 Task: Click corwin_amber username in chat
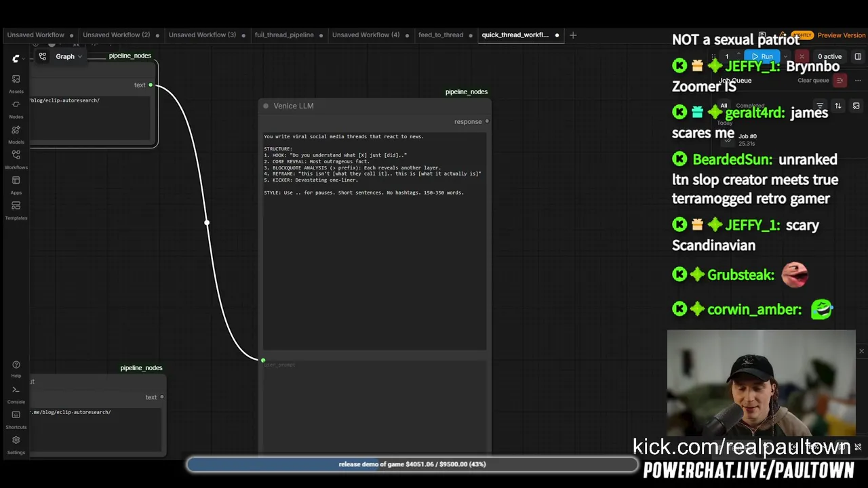click(x=754, y=310)
